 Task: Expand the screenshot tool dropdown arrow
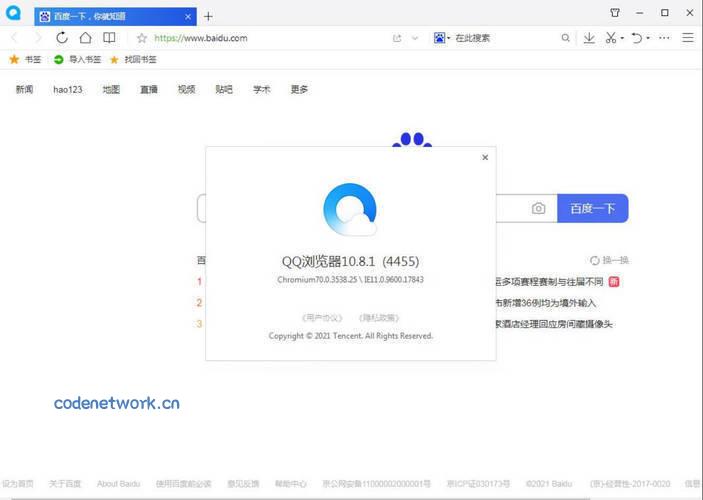click(622, 38)
